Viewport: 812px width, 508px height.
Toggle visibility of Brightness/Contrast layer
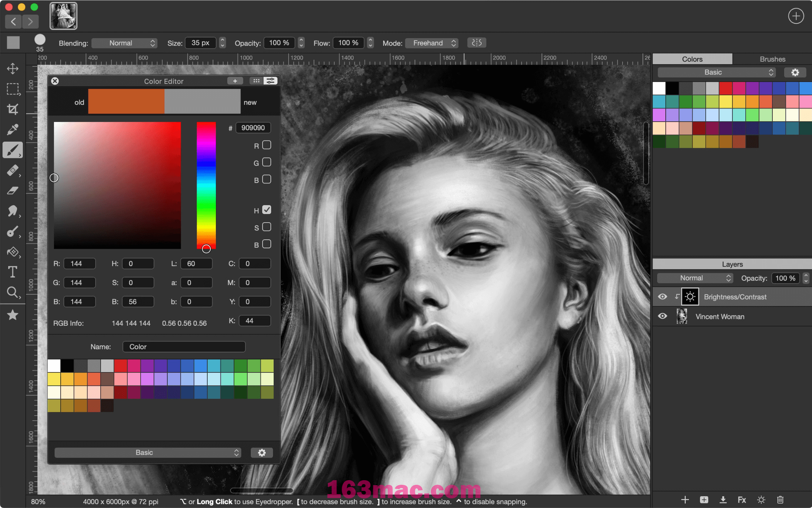[x=663, y=296]
